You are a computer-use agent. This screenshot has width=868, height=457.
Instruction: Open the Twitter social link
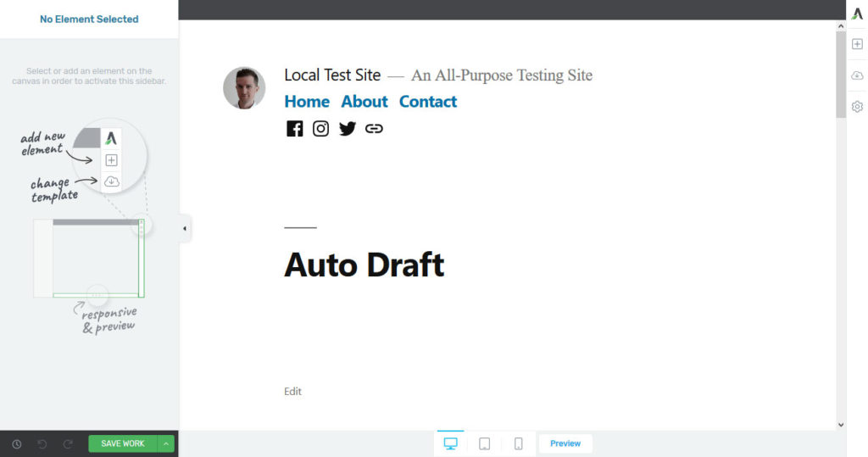click(x=347, y=129)
